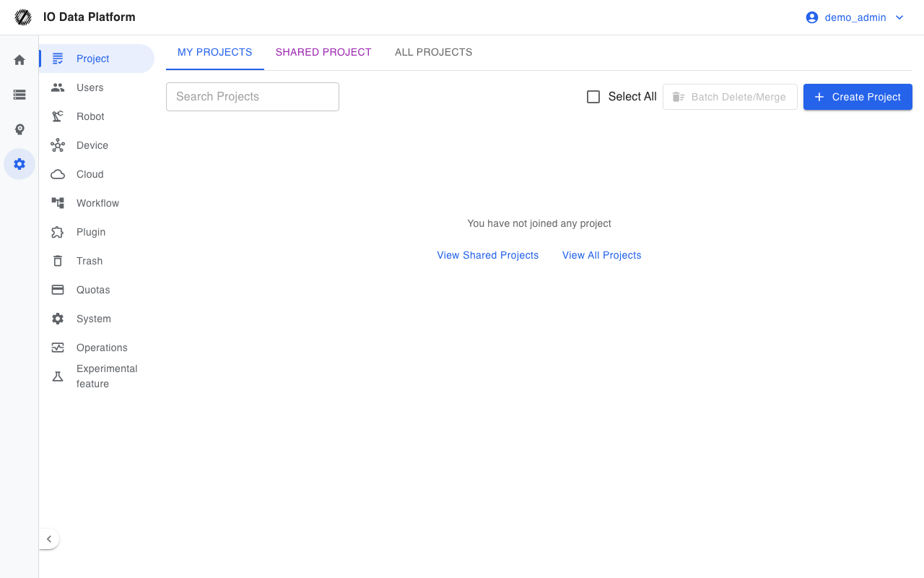Open the storage stack icon in left rail
The image size is (924, 578).
[19, 95]
